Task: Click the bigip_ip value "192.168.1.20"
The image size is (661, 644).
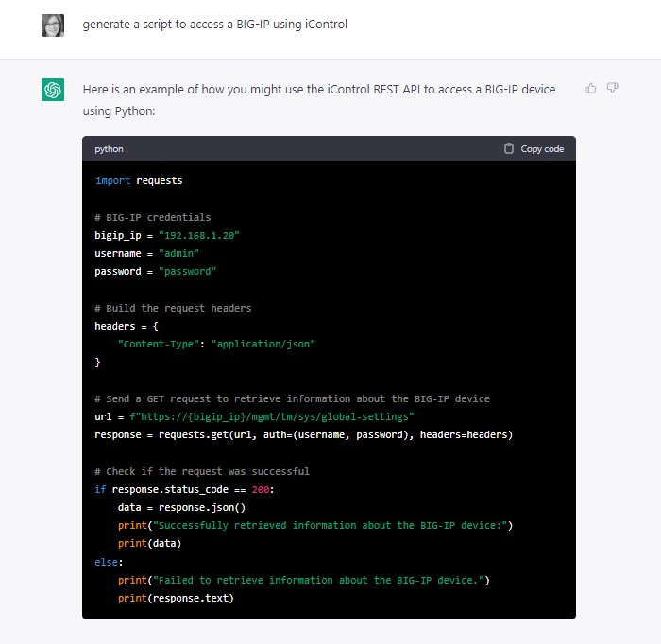Action: 199,236
